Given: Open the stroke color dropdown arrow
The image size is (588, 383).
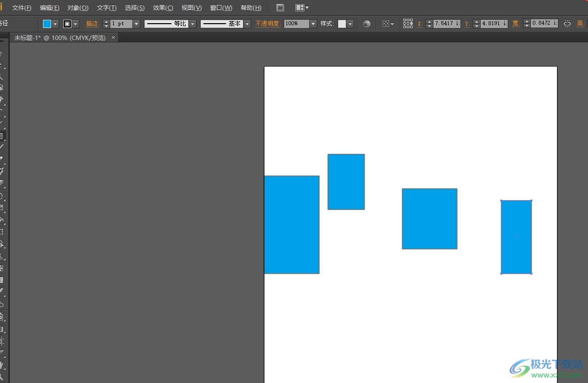Looking at the screenshot, I should [76, 24].
